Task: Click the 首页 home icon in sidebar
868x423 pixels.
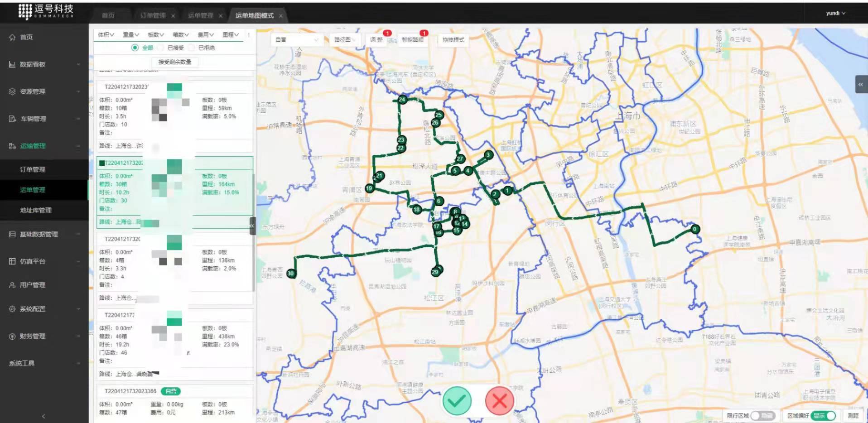Action: [12, 37]
